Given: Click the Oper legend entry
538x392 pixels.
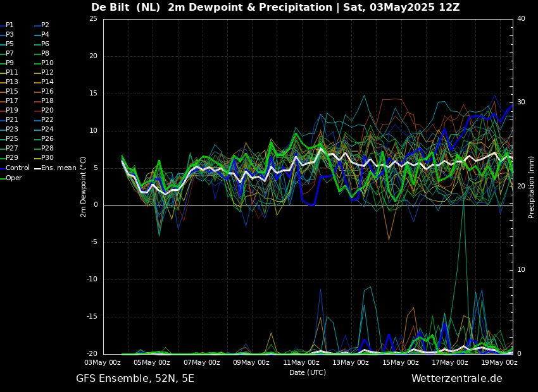Looking at the screenshot, I should coord(13,178).
